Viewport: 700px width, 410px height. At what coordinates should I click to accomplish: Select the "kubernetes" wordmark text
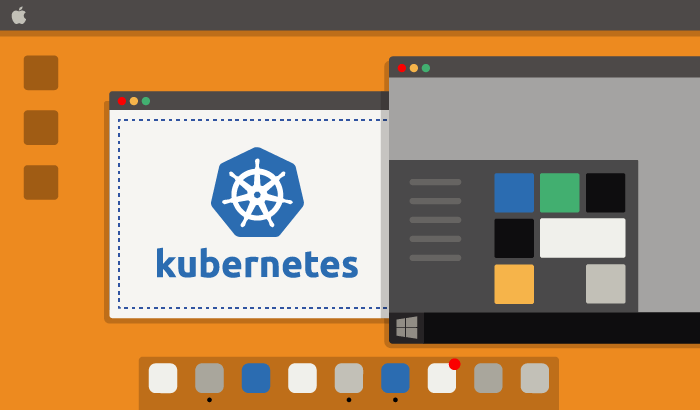(x=257, y=264)
